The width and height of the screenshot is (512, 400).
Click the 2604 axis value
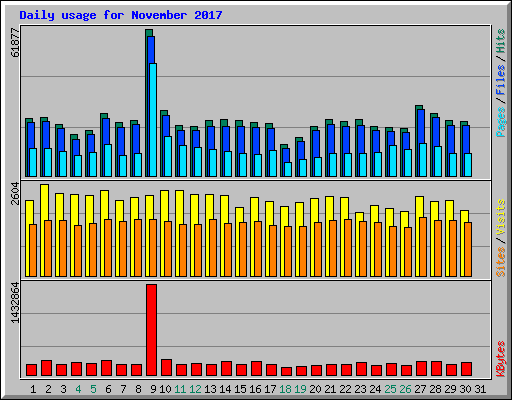point(15,194)
